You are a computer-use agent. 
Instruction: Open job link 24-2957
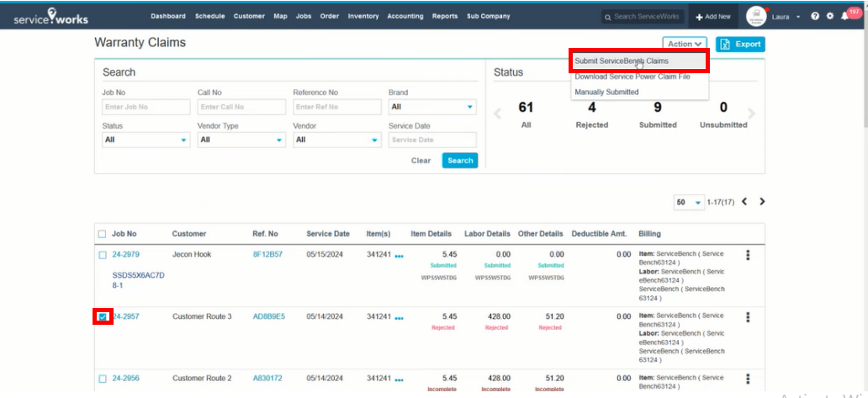click(125, 316)
